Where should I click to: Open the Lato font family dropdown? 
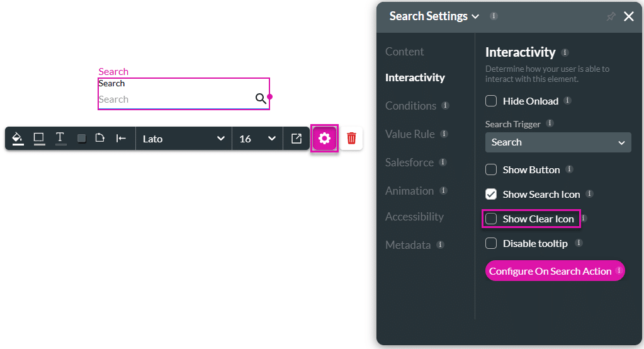183,139
